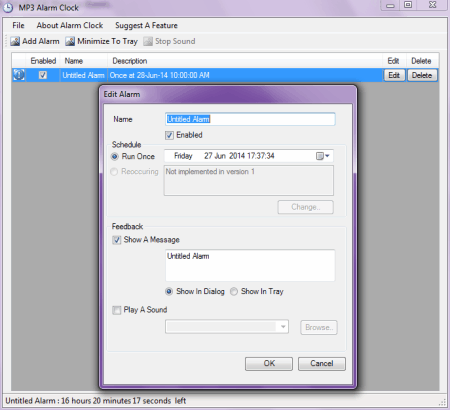Click 'Friday' in the Run Once date field
This screenshot has width=450, height=410.
(x=183, y=156)
